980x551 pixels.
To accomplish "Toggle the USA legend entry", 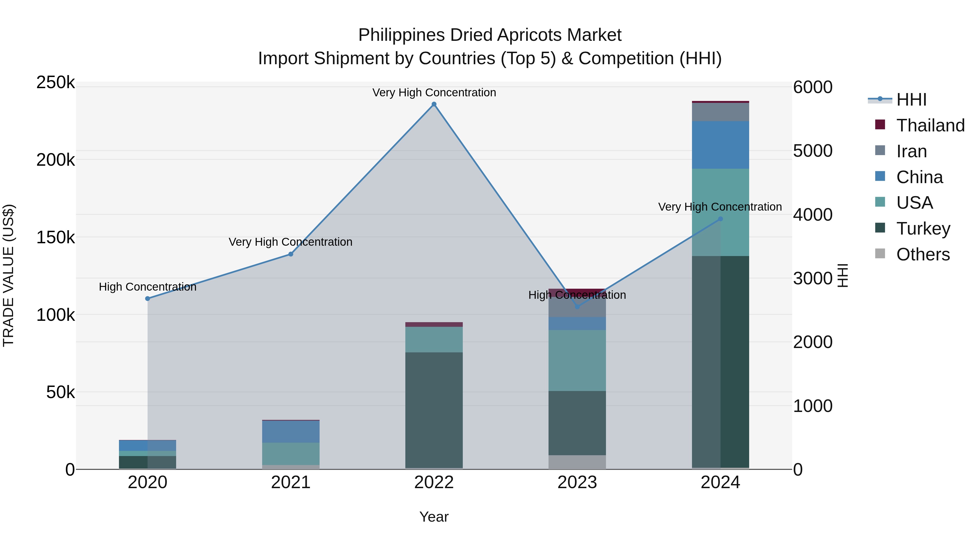I will coord(904,203).
